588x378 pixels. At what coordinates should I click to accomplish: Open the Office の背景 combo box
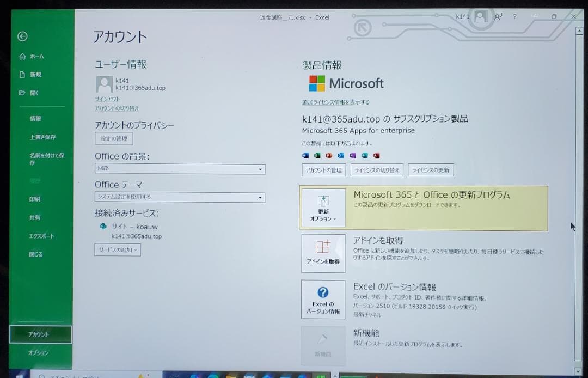180,169
